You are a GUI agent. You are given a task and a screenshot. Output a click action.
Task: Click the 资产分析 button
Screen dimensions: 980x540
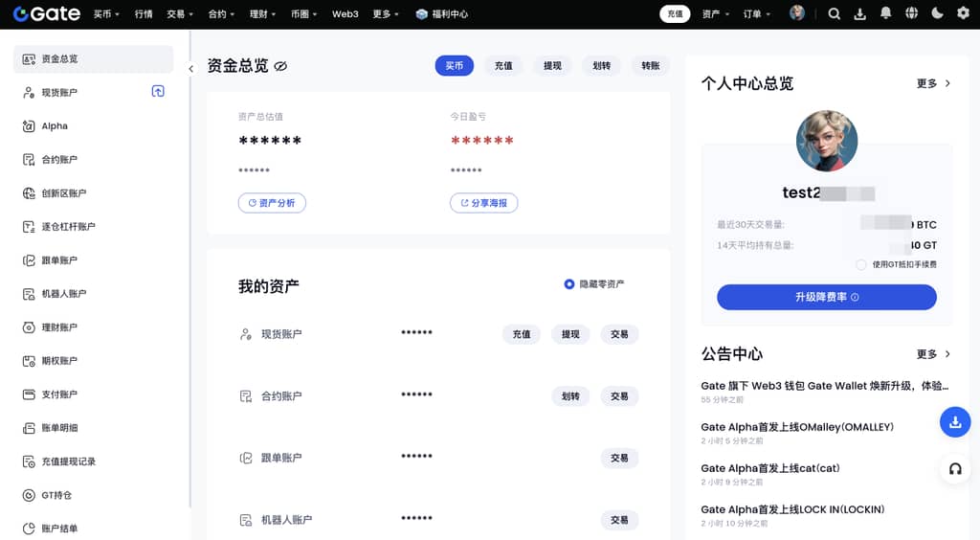pyautogui.click(x=272, y=203)
